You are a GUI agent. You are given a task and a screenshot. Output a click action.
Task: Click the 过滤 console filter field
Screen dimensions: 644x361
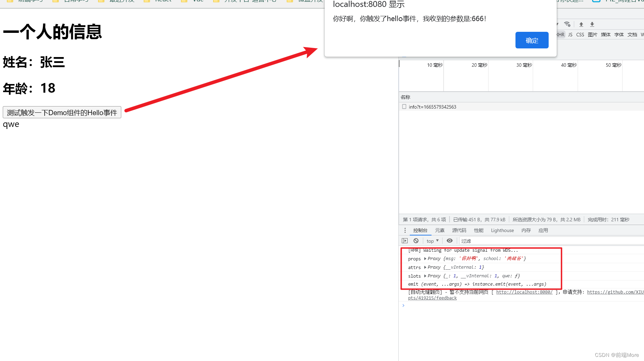pyautogui.click(x=551, y=241)
